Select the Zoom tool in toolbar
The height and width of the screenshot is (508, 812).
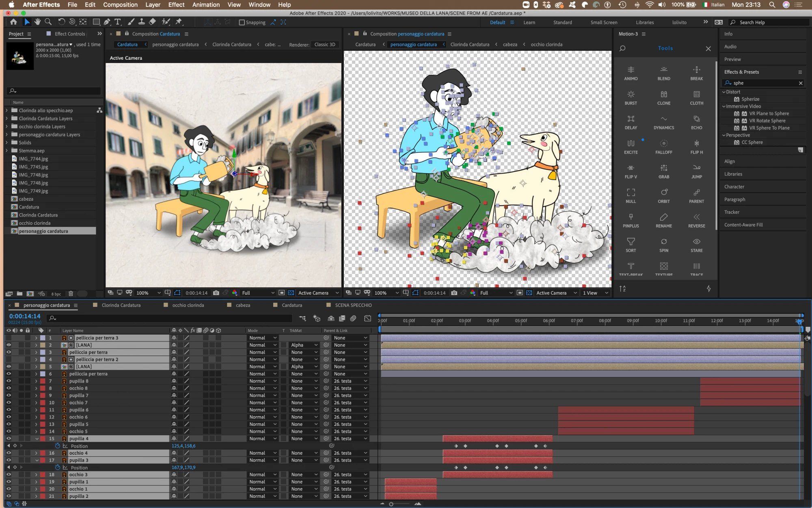click(48, 22)
